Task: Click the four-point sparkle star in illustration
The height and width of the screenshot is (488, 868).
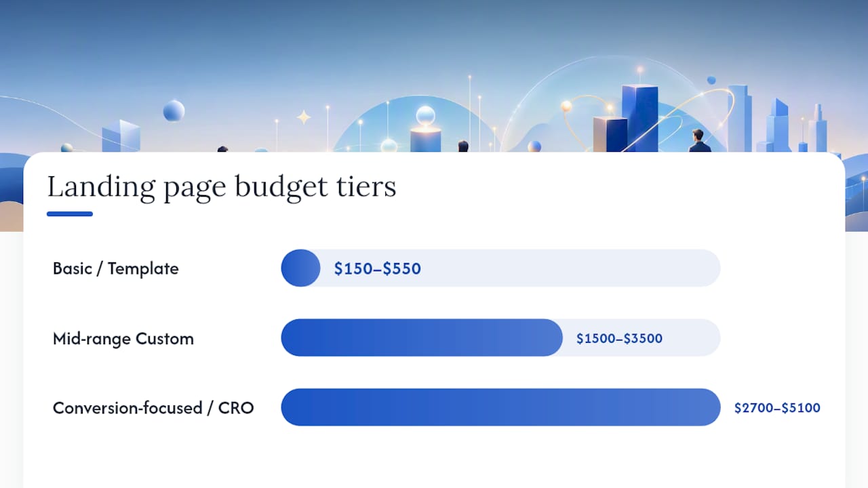Action: tap(304, 117)
